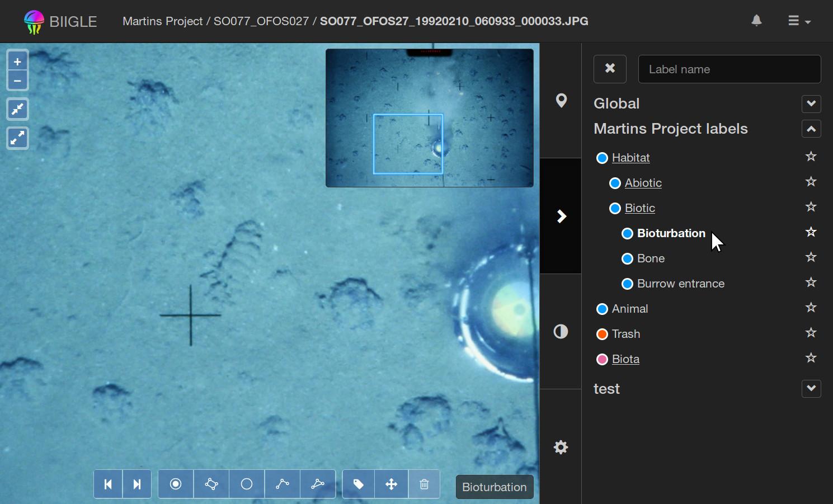Select the polygon annotation tool
Viewport: 833px width, 504px height.
[211, 484]
